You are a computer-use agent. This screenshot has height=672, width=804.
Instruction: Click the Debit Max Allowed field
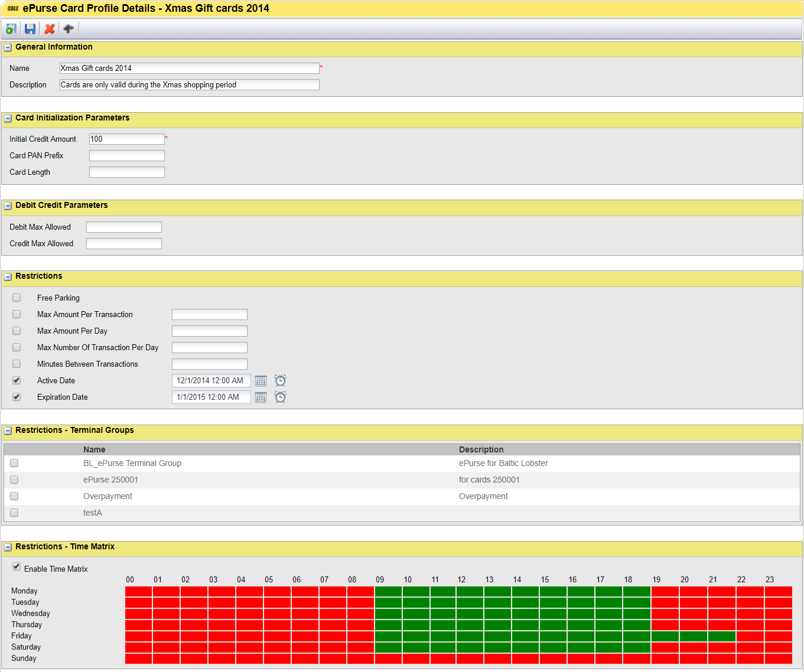(x=124, y=227)
